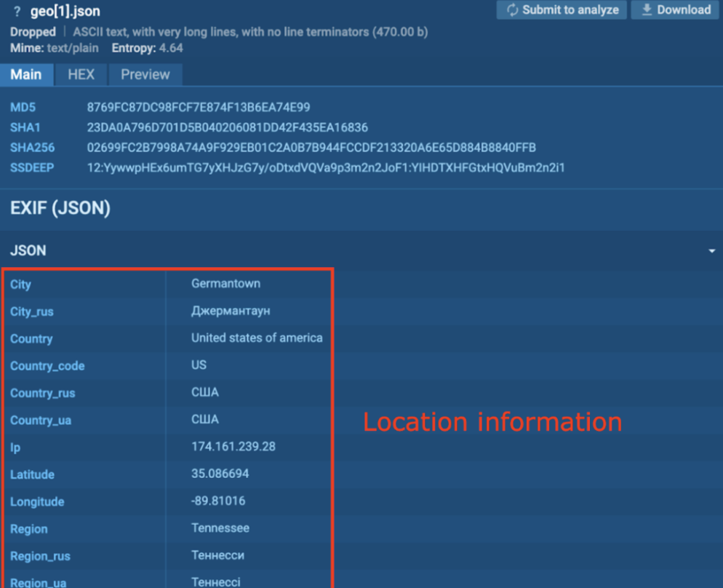723x588 pixels.
Task: Click the Download button
Action: 674,10
